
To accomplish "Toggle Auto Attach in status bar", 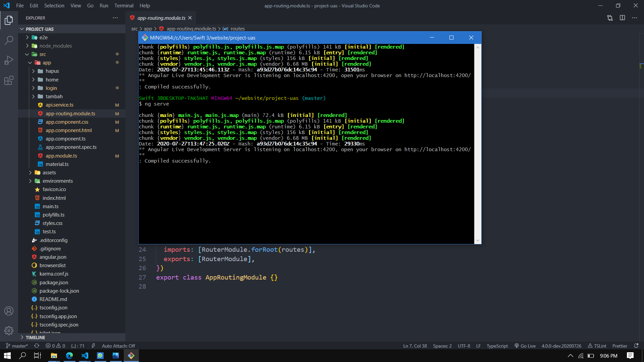I will click(x=118, y=346).
